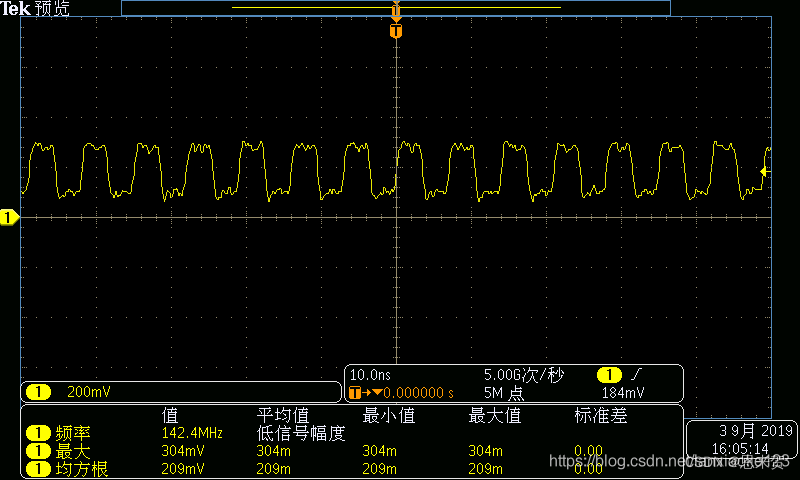
Task: Click the channel badge in 最大 row
Action: pyautogui.click(x=38, y=451)
